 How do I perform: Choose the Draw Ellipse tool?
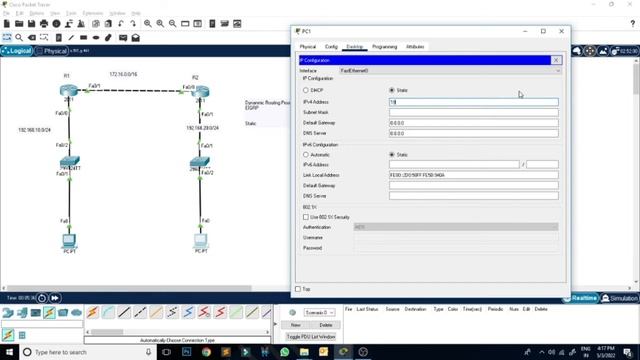96,38
